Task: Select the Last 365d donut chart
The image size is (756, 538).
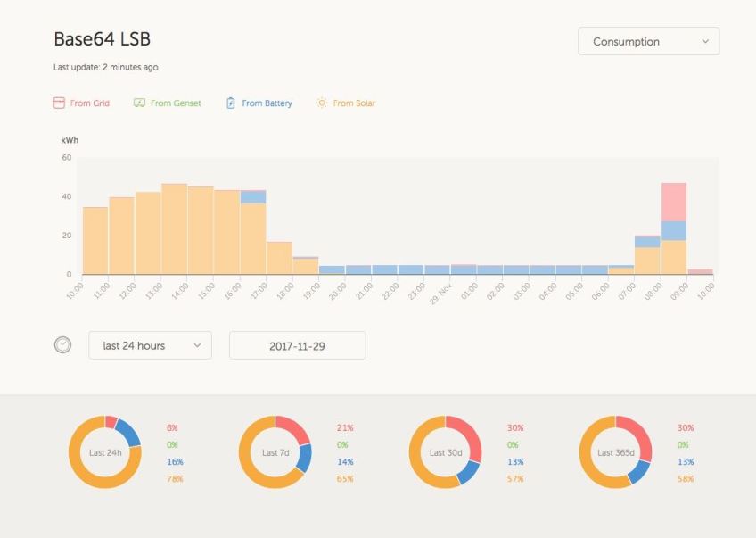Action: click(x=615, y=452)
